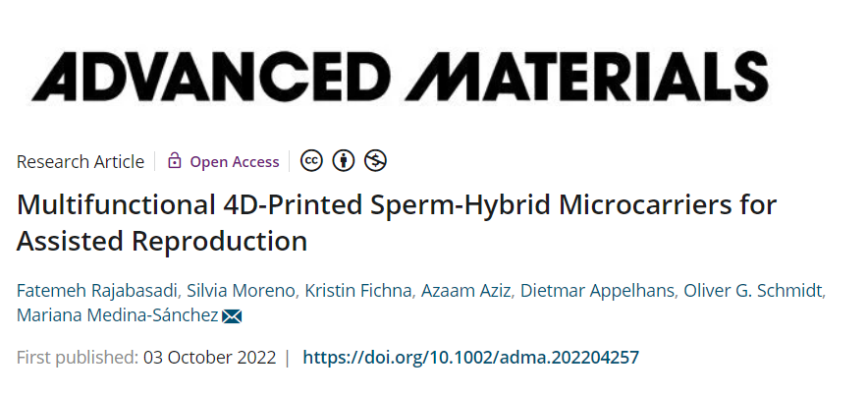Viewport: 868px width, 396px height.
Task: Open author Fatemeh Rajabasadi's profile
Action: click(97, 291)
